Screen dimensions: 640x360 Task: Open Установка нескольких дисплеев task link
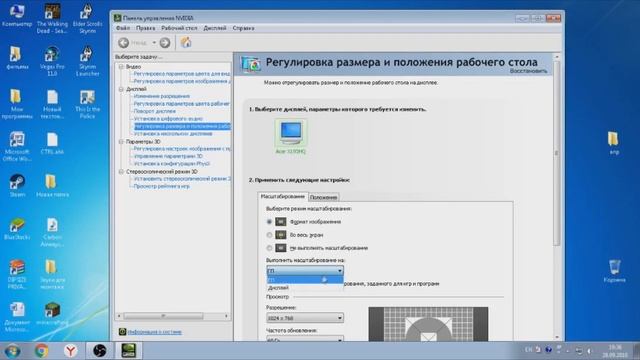pos(173,133)
